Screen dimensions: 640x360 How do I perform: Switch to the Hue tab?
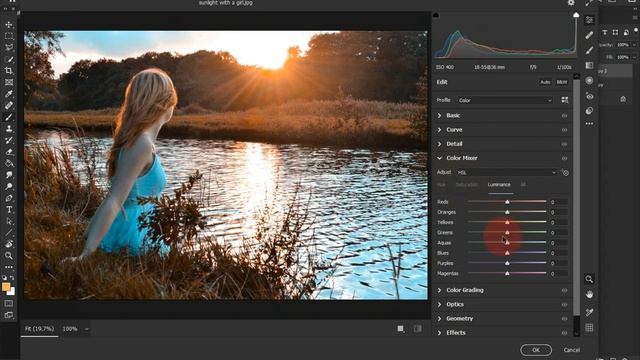pyautogui.click(x=441, y=185)
